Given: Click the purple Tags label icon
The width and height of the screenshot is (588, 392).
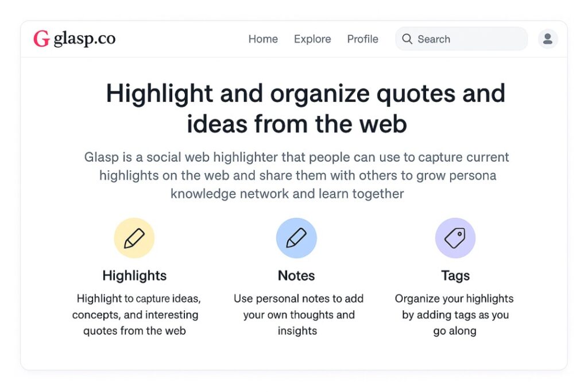Looking at the screenshot, I should point(455,238).
